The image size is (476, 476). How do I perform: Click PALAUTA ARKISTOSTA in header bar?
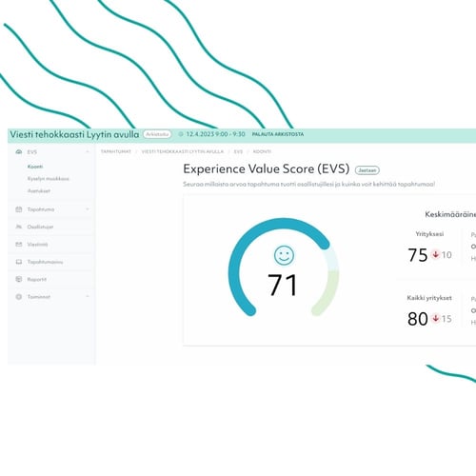278,134
